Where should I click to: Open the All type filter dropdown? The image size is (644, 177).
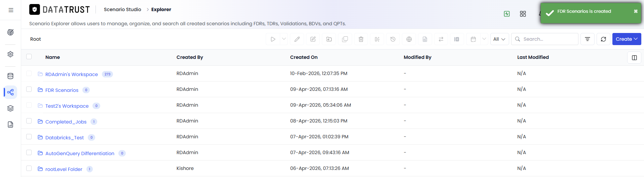tap(499, 39)
